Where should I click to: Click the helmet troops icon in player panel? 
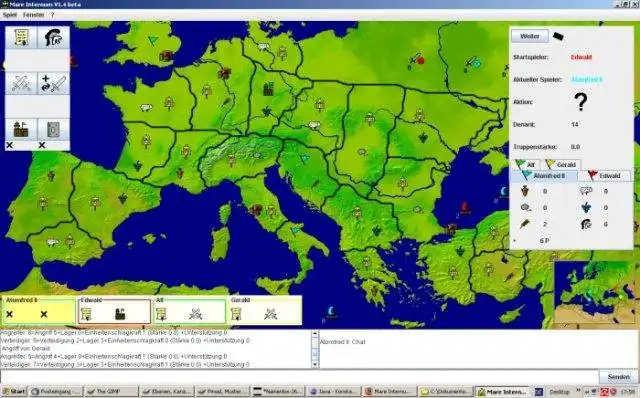pyautogui.click(x=586, y=224)
